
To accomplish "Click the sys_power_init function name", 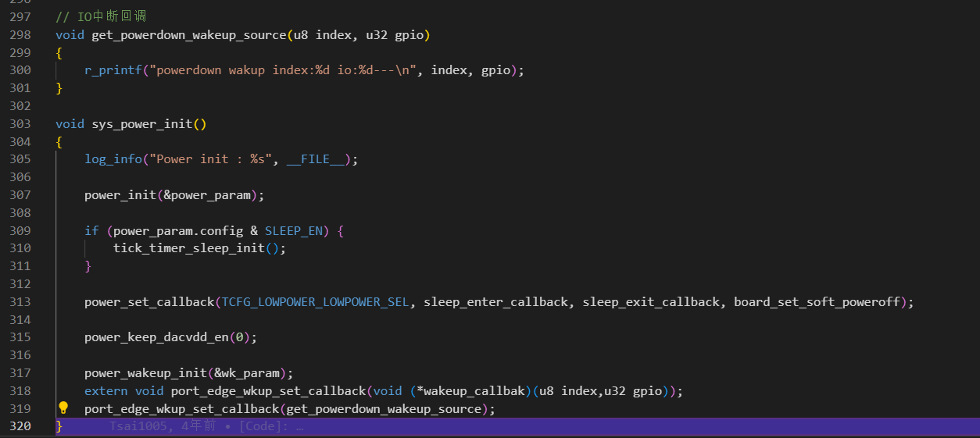I will (x=141, y=123).
